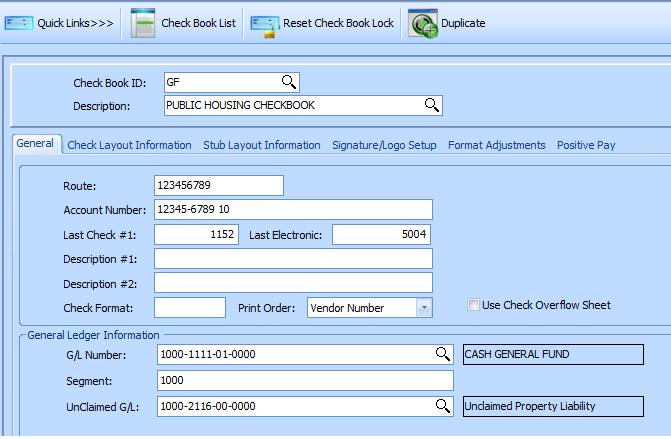
Task: Click the Description field search magnifier
Action: pyautogui.click(x=432, y=105)
